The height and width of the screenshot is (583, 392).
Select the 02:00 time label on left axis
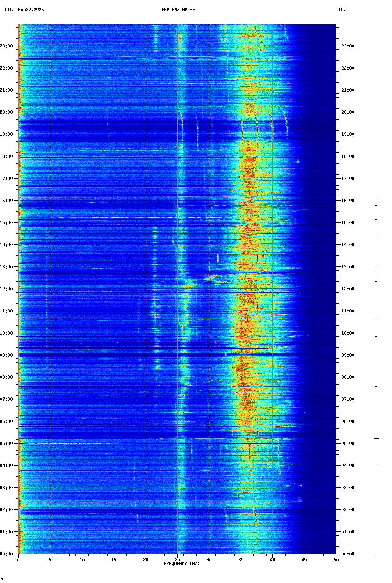coord(7,510)
